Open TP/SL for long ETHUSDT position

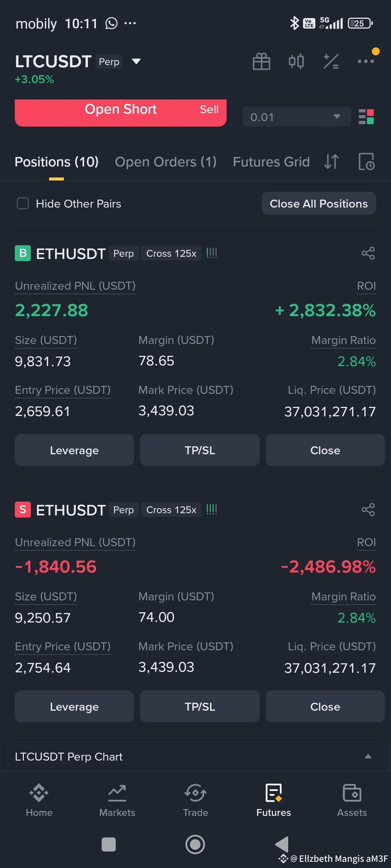point(200,450)
